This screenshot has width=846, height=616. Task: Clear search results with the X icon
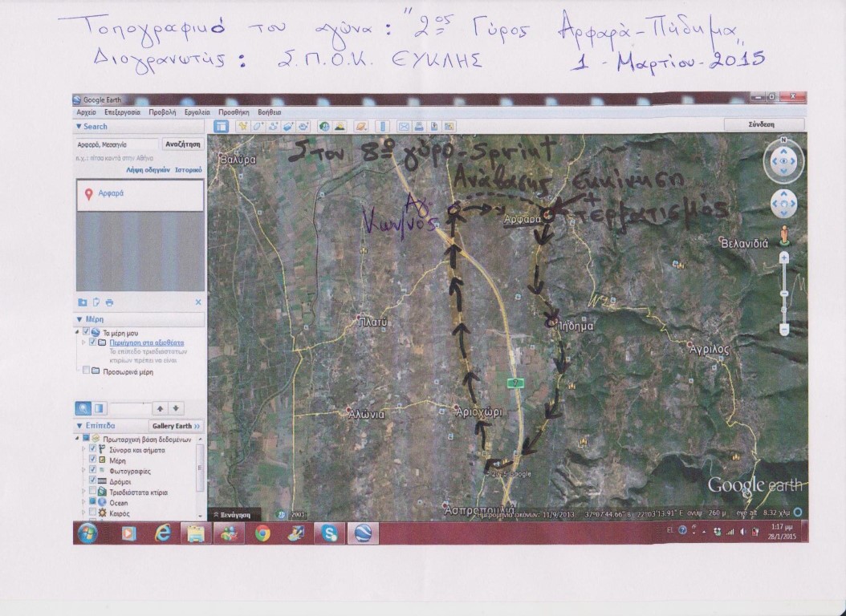tap(198, 302)
